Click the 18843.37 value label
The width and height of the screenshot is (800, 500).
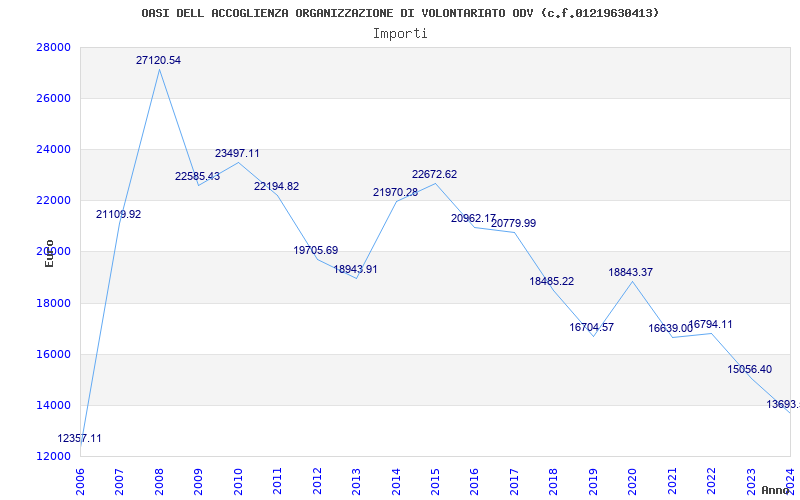coord(631,272)
